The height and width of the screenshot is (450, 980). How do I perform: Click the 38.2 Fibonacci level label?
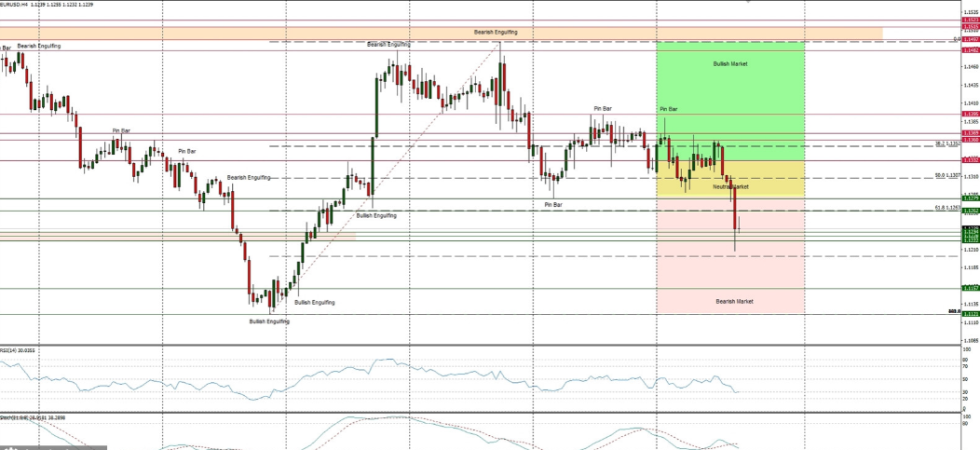coord(947,143)
